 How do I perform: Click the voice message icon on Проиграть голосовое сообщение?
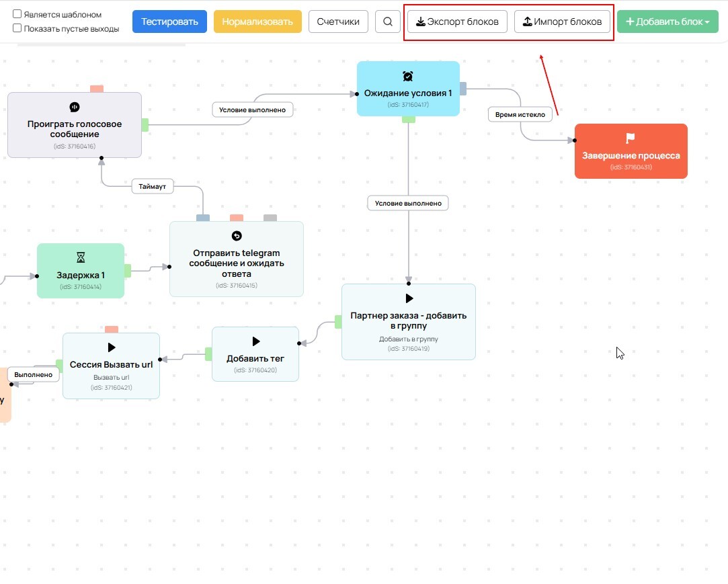coord(75,107)
